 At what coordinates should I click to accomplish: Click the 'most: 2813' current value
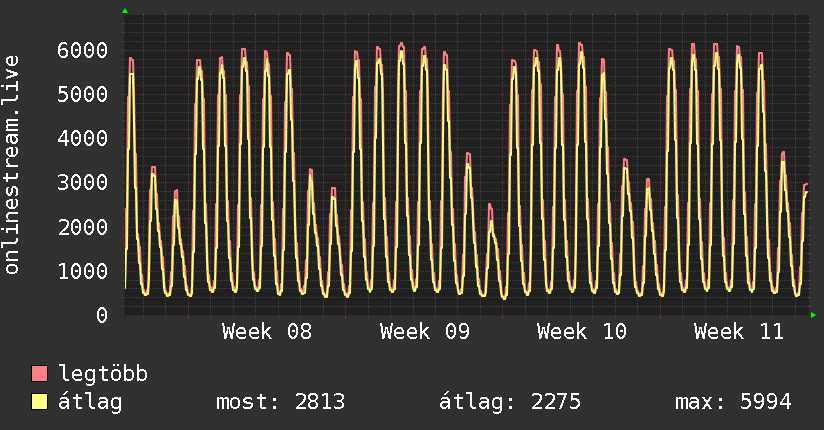coord(281,402)
